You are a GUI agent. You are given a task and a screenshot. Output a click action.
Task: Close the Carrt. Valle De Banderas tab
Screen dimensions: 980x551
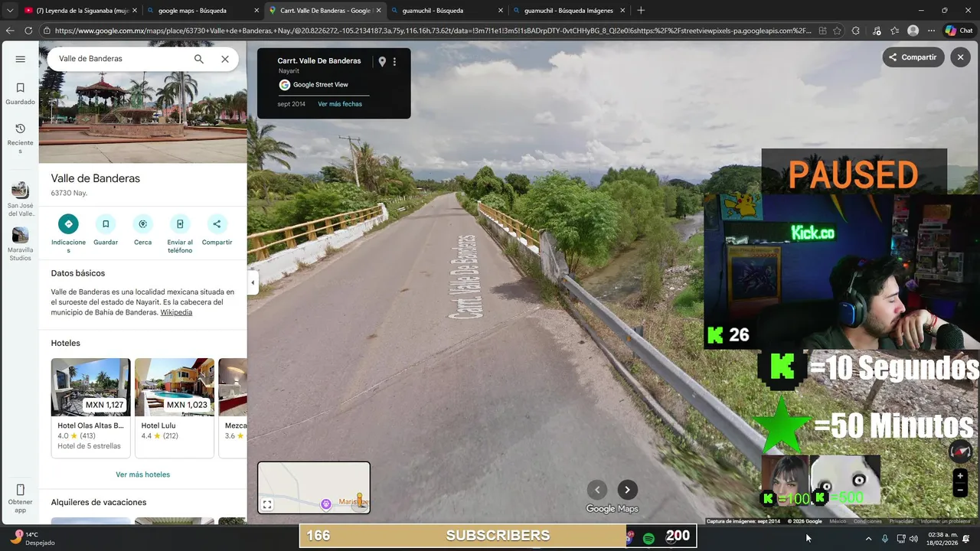(x=378, y=11)
